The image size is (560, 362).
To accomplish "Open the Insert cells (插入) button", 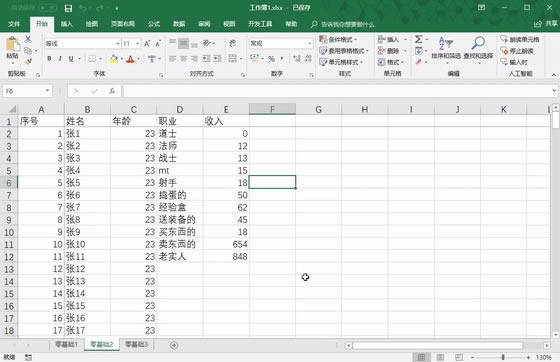I will (x=392, y=39).
